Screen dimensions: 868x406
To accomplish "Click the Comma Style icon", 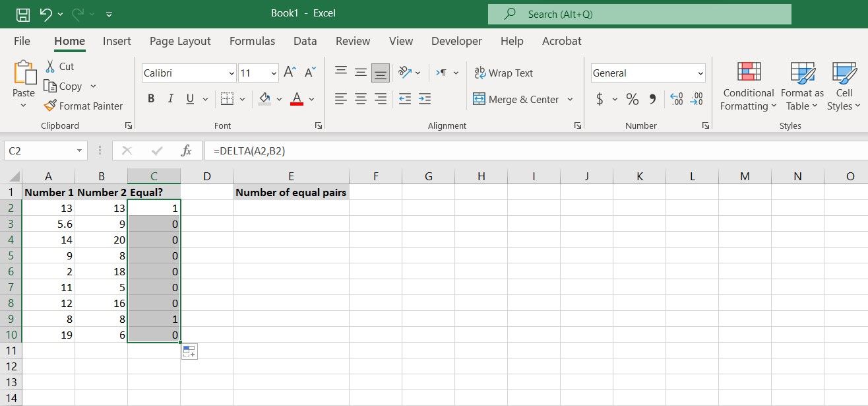I will click(653, 99).
